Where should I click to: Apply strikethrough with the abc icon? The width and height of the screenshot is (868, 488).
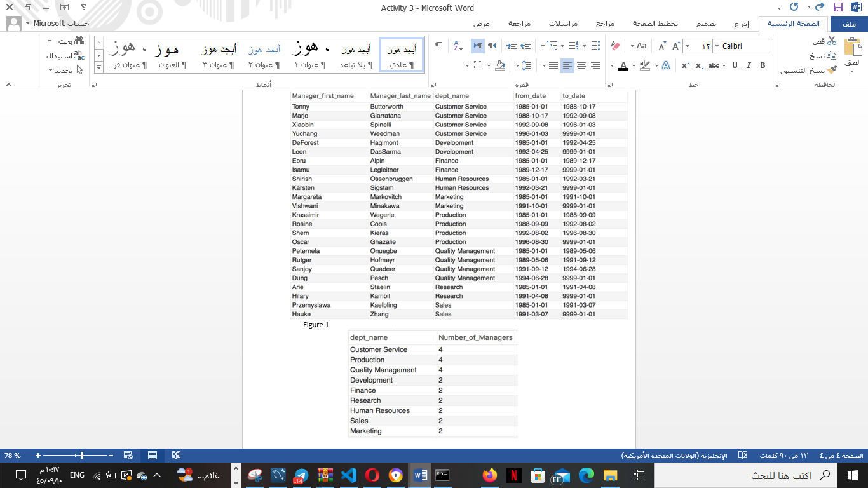713,65
